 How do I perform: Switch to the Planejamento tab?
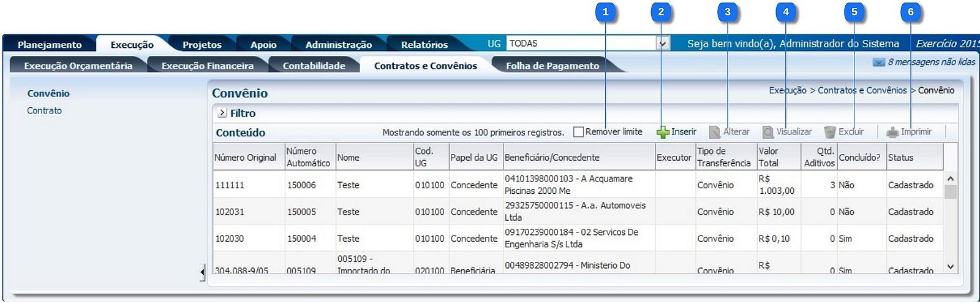tap(50, 45)
